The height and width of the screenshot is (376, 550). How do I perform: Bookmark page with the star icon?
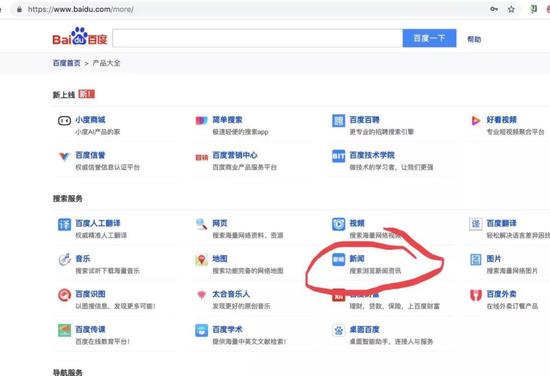pyautogui.click(x=511, y=9)
